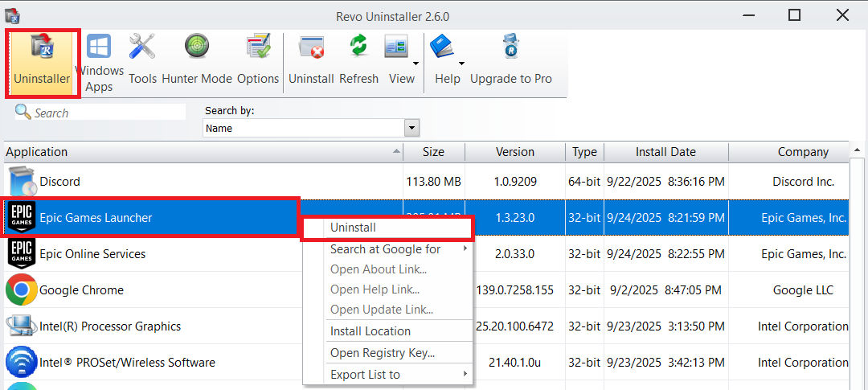Activate Hunter Mode
The height and width of the screenshot is (390, 868).
[197, 60]
